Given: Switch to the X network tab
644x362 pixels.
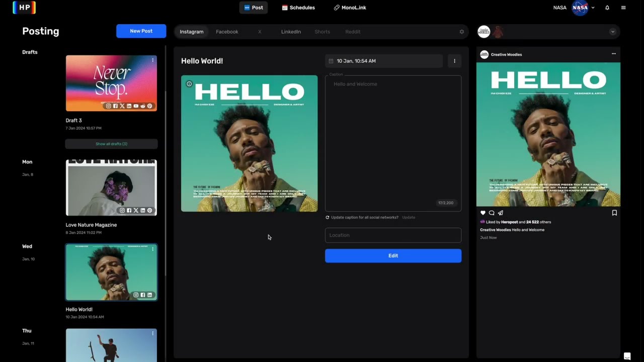Looking at the screenshot, I should click(x=260, y=32).
